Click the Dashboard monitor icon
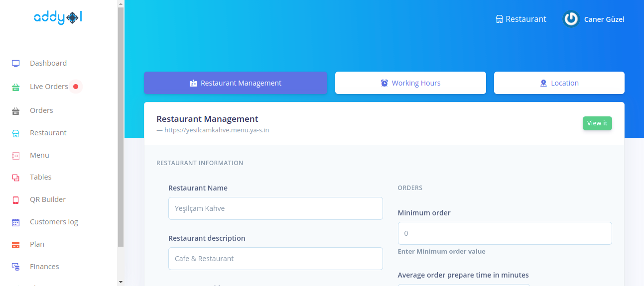The width and height of the screenshot is (644, 286). [15, 63]
